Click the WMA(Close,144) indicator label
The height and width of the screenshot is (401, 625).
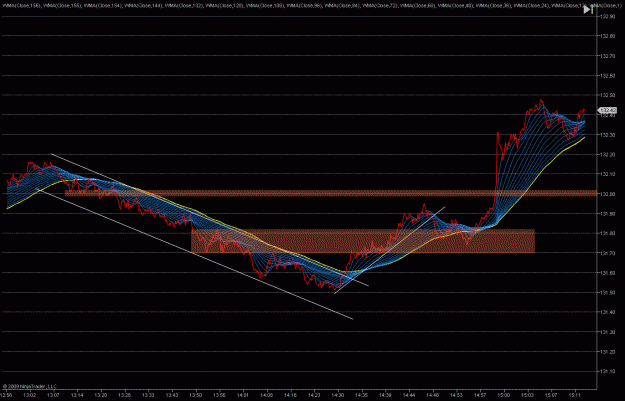(x=143, y=6)
